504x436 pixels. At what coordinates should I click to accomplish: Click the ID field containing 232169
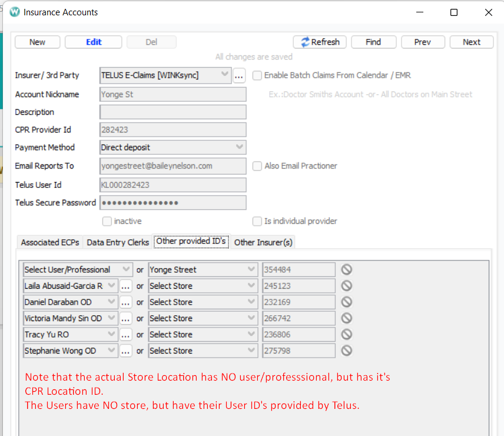(x=299, y=302)
